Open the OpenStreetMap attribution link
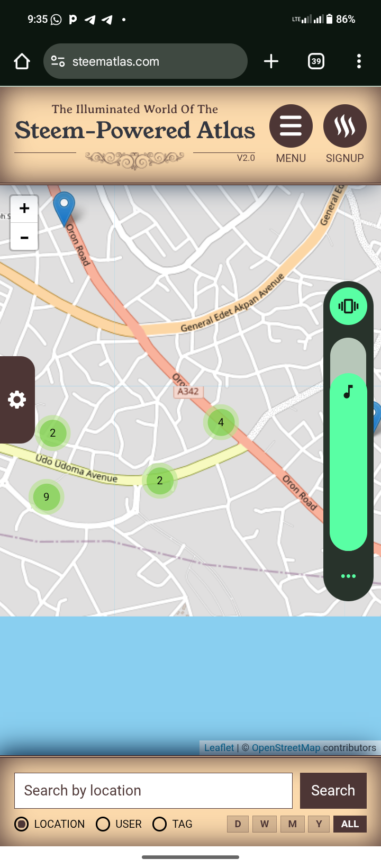The height and width of the screenshot is (868, 381). click(286, 748)
